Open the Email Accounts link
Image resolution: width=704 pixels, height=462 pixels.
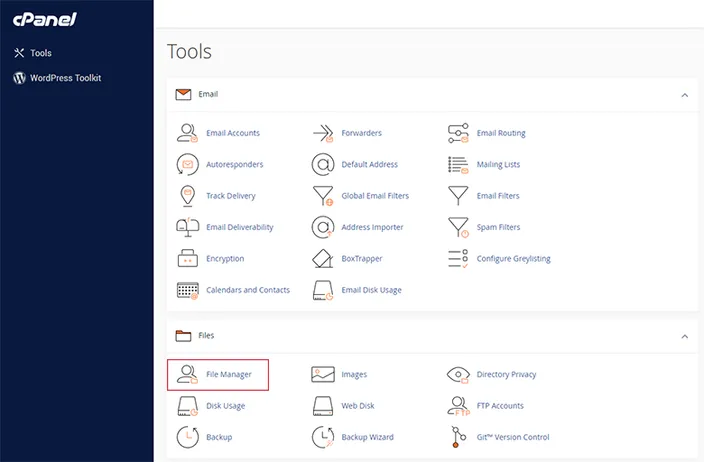(233, 133)
